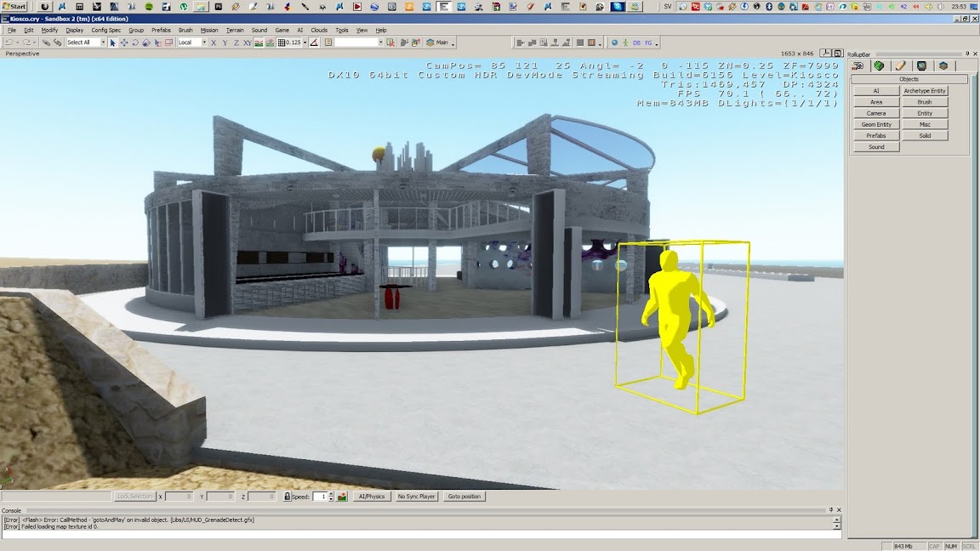Viewport: 980px width, 551px height.
Task: Click the Solid object button
Action: click(925, 135)
